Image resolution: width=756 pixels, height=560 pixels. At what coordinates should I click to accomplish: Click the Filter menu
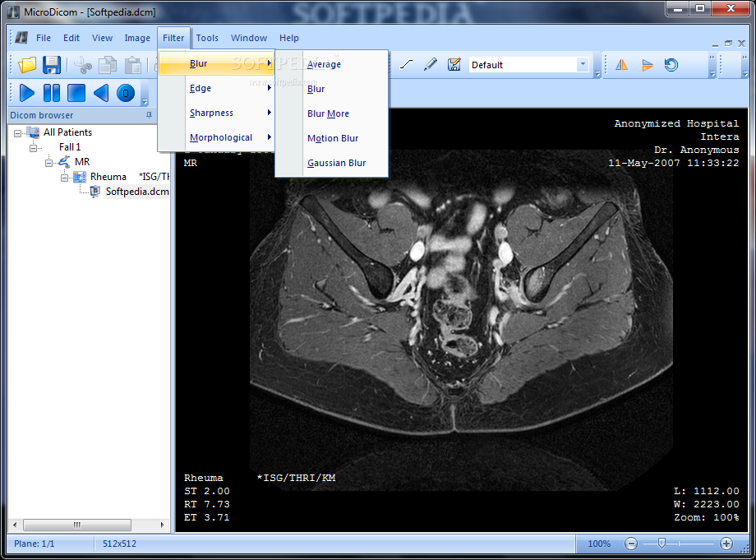pos(173,38)
